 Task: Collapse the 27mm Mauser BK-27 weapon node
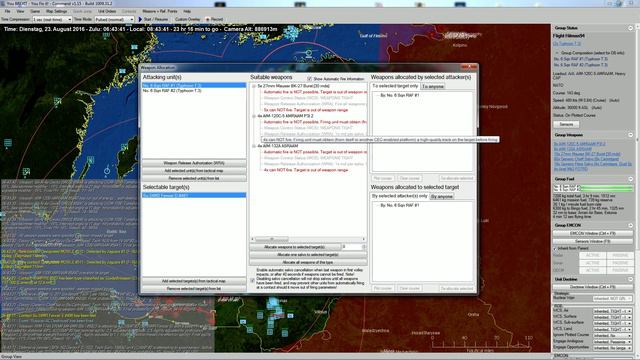pyautogui.click(x=254, y=86)
